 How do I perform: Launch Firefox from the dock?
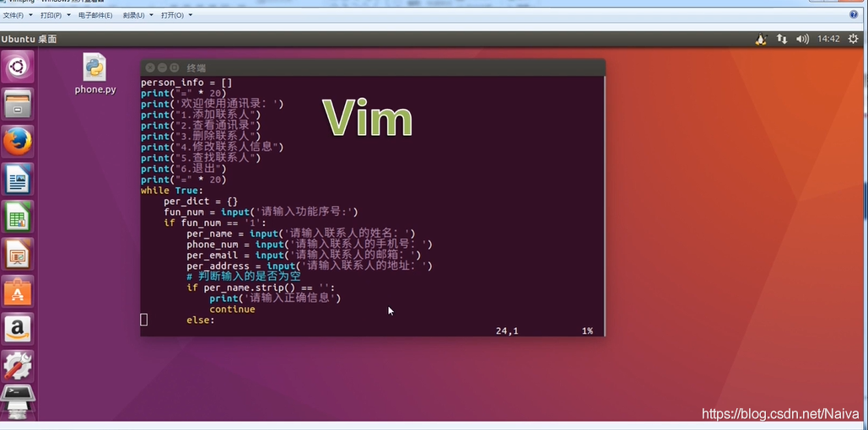pos(18,142)
